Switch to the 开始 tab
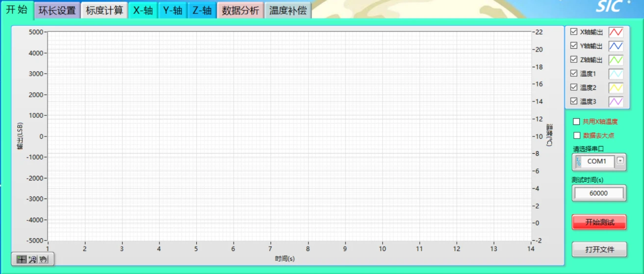This screenshot has width=644, height=274. [x=17, y=10]
